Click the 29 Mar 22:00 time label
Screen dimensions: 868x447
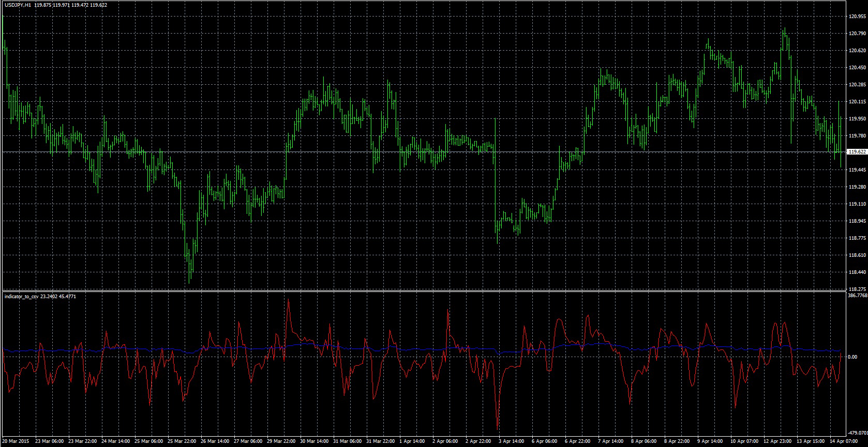click(281, 442)
